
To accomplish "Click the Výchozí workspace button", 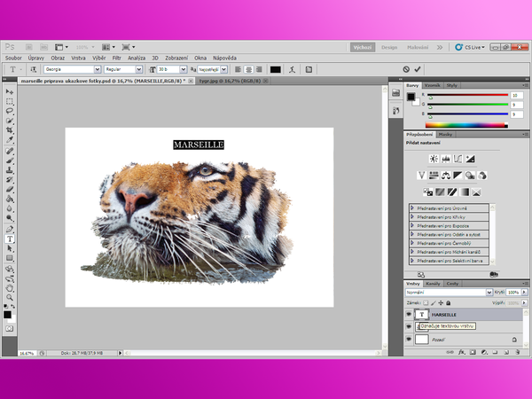I will 362,46.
